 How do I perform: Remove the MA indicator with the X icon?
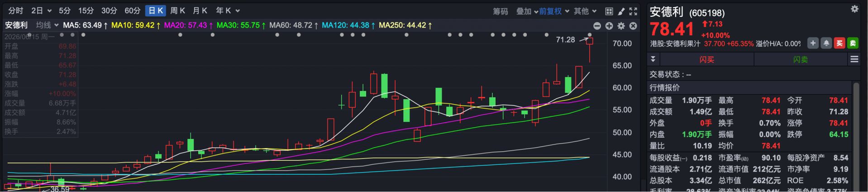(633, 26)
